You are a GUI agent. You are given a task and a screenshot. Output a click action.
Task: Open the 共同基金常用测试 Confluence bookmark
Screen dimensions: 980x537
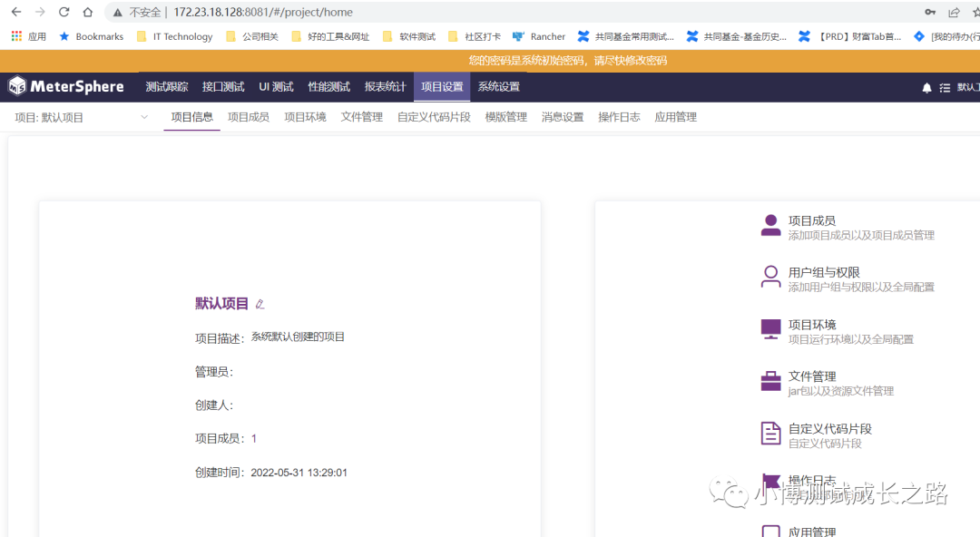pyautogui.click(x=625, y=36)
